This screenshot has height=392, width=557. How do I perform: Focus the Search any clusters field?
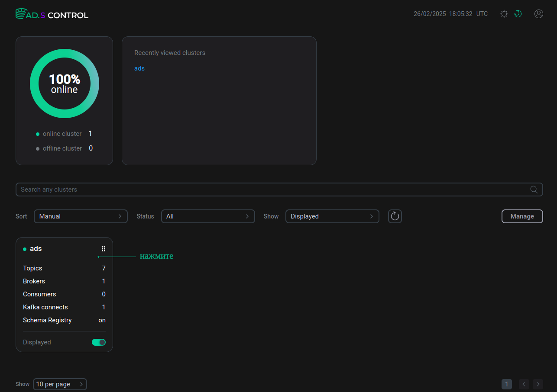point(279,190)
